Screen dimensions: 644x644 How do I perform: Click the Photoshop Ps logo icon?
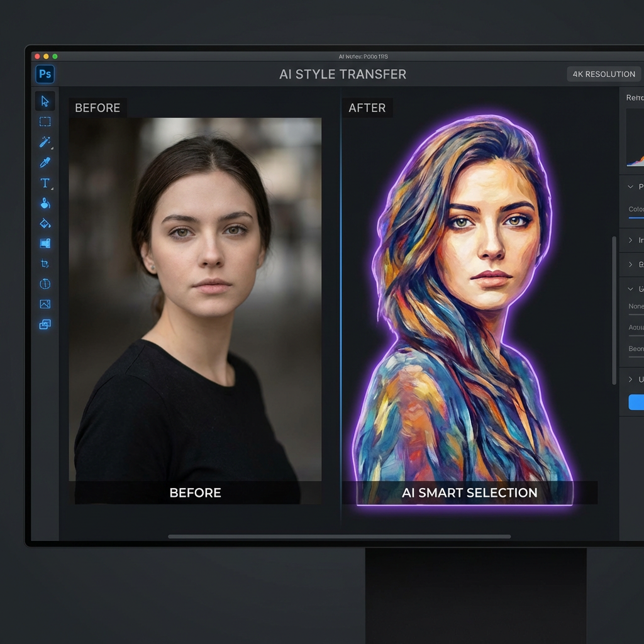[45, 74]
